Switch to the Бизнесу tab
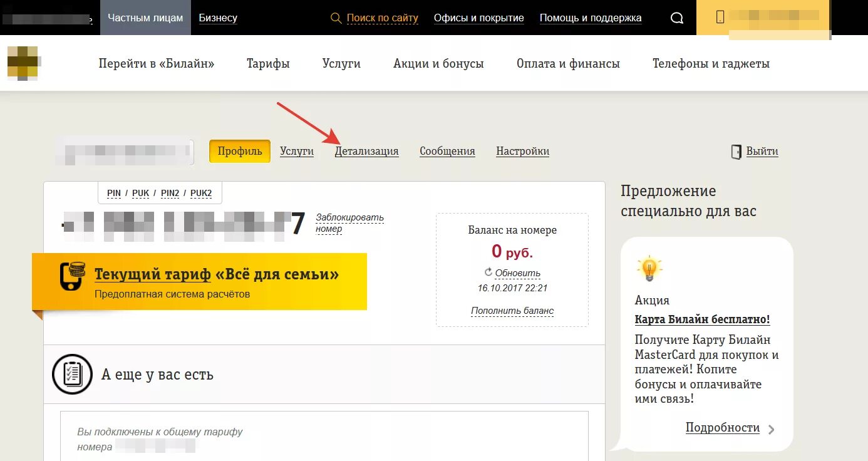 218,18
